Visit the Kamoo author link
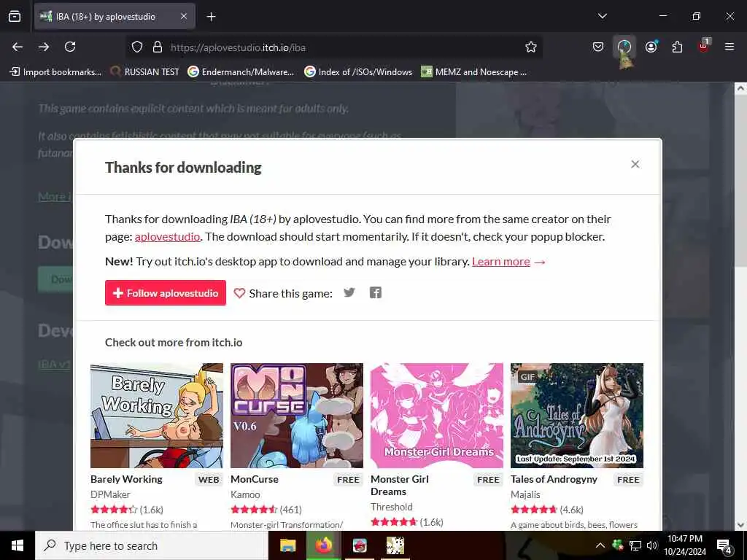747x560 pixels. pos(245,494)
